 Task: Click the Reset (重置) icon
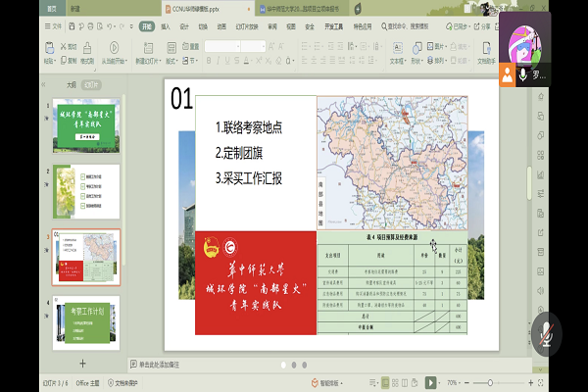click(x=185, y=46)
